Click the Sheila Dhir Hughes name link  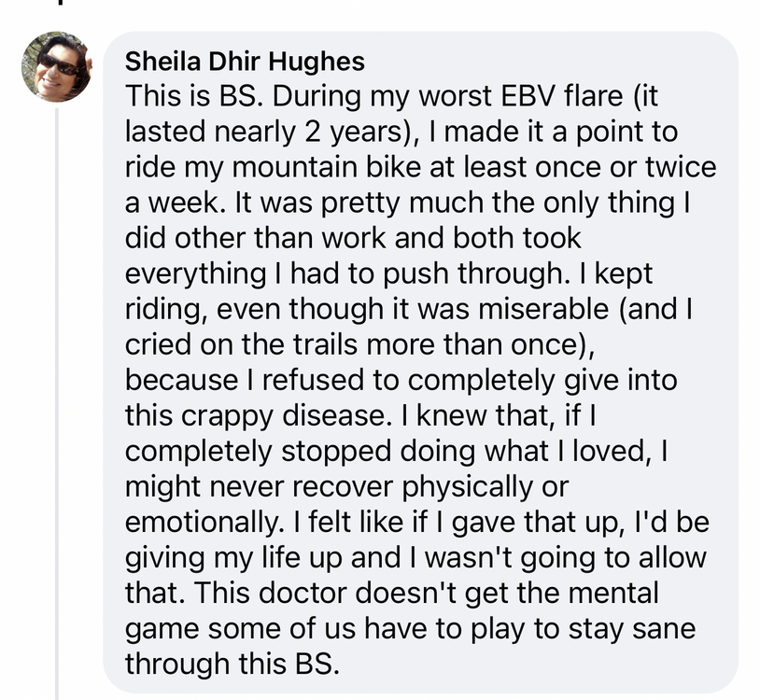(245, 62)
